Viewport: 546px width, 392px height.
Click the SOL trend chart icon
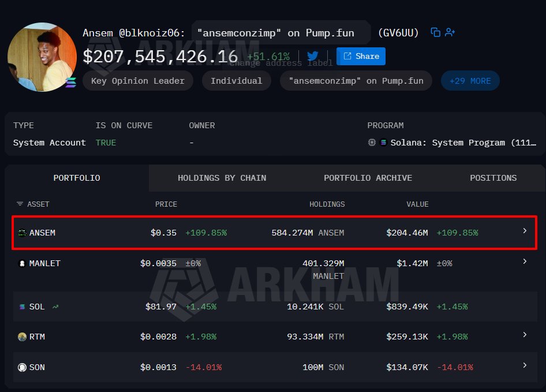[55, 307]
